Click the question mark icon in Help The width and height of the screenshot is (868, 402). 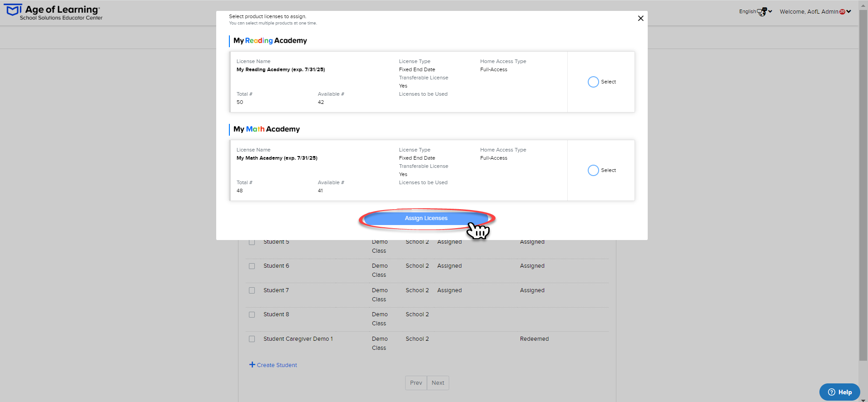(x=832, y=392)
